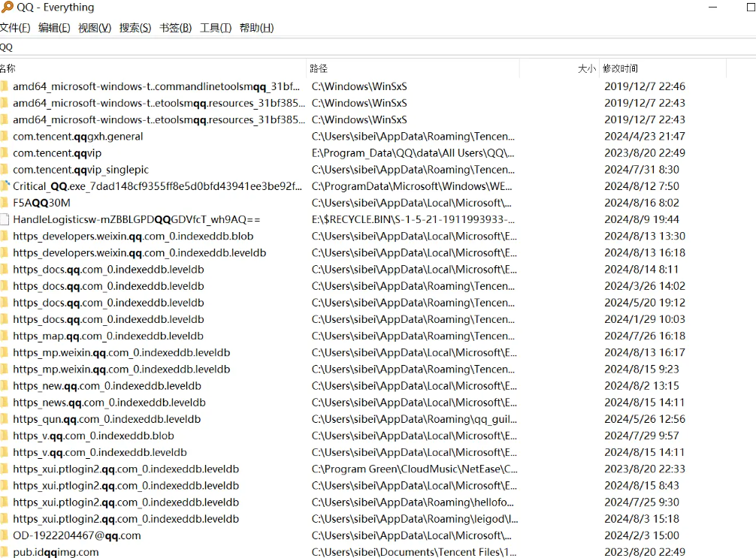The width and height of the screenshot is (756, 558).
Task: Click modified date 2024/2/3 15:00
Action: (x=642, y=535)
